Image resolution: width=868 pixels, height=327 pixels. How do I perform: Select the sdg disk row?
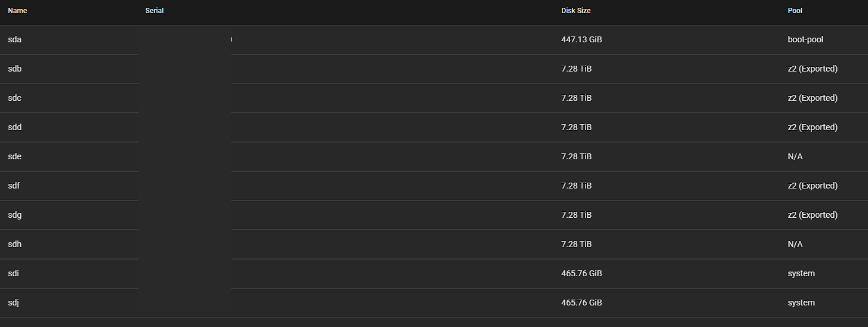(434, 215)
